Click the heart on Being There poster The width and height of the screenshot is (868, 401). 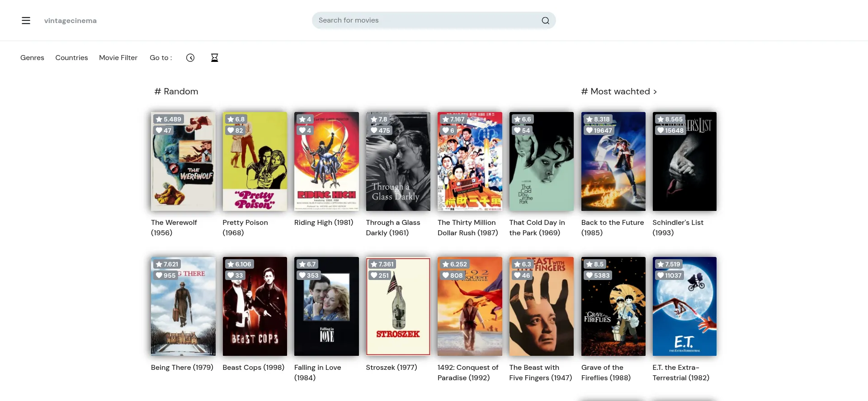(159, 275)
